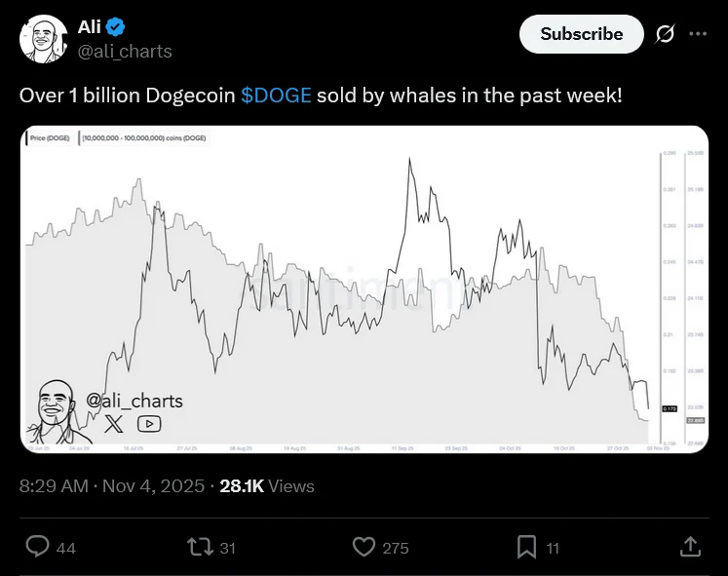This screenshot has height=576, width=728.
Task: Click the Price (DOGE) legend label in chart
Action: click(49, 139)
